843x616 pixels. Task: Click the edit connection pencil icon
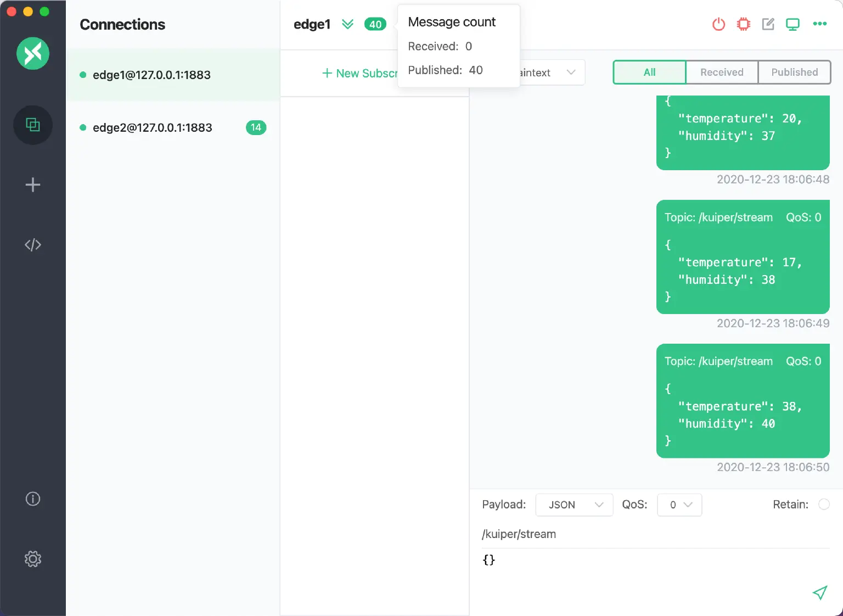(768, 24)
